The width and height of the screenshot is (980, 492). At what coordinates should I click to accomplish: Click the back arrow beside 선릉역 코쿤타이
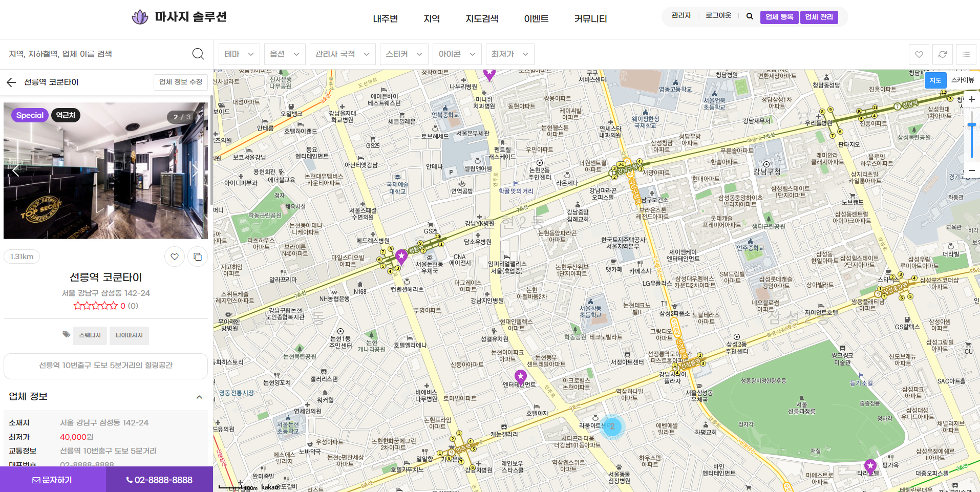tap(11, 82)
